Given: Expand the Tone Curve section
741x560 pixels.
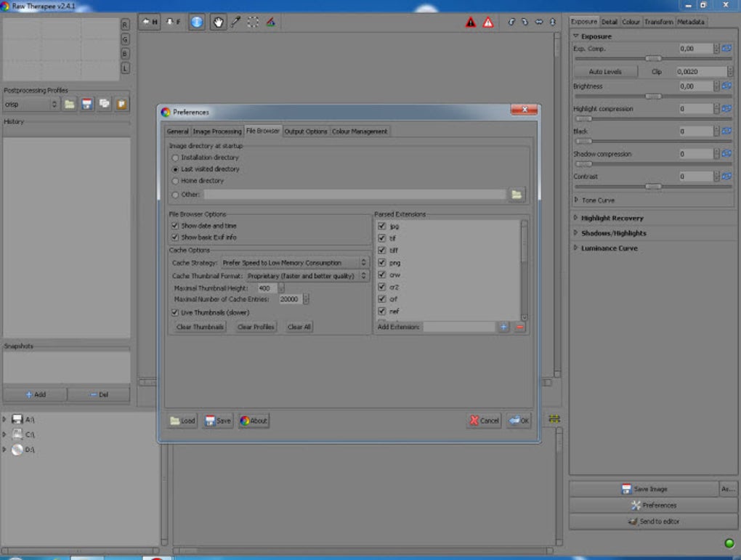Looking at the screenshot, I should [576, 200].
